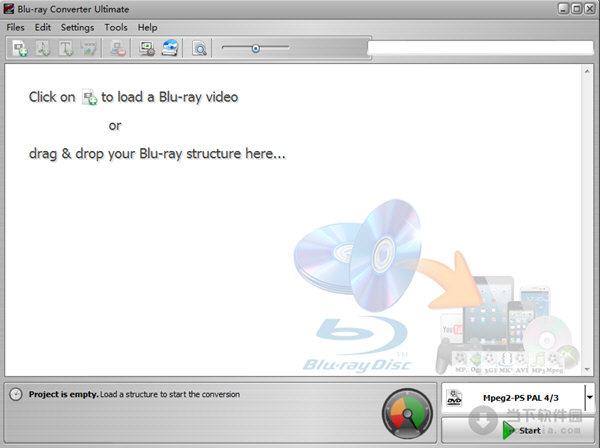Open the Files menu
This screenshot has height=448, width=600.
point(15,28)
